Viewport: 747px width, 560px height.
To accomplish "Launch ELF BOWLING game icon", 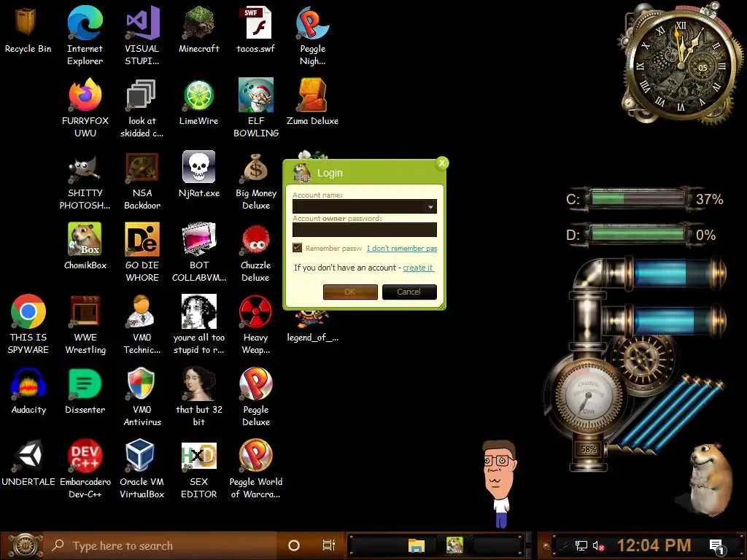I will (256, 94).
